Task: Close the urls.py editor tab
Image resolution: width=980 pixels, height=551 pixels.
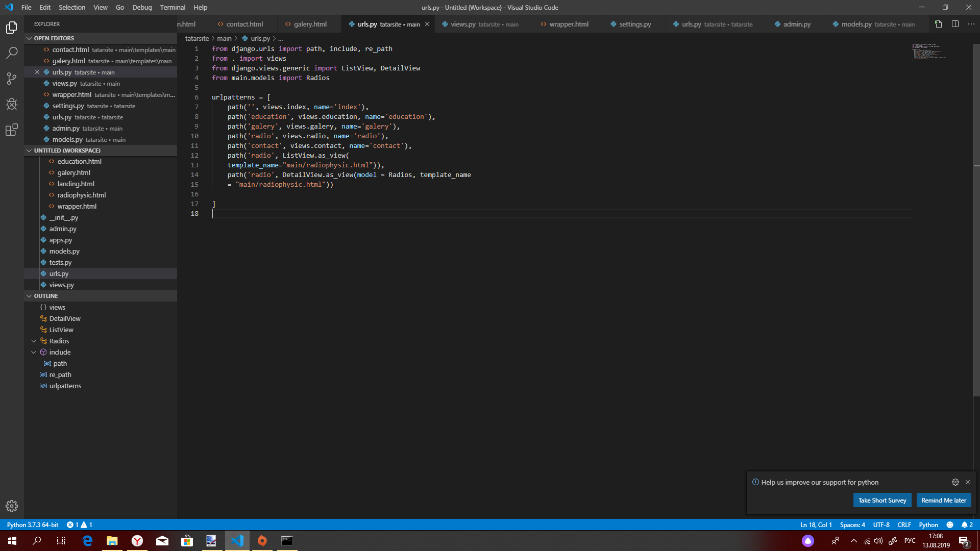Action: point(427,24)
